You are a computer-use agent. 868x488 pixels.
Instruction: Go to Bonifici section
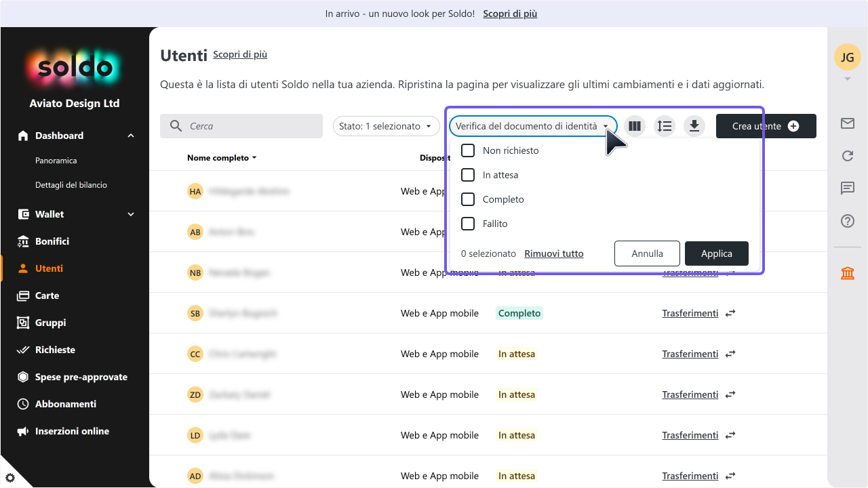click(x=52, y=241)
